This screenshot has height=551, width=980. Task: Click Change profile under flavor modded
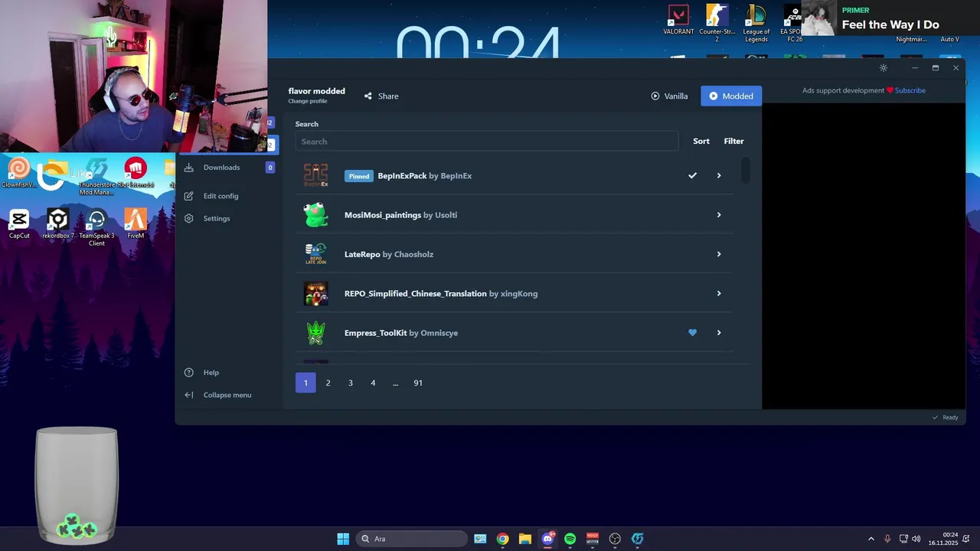(308, 101)
